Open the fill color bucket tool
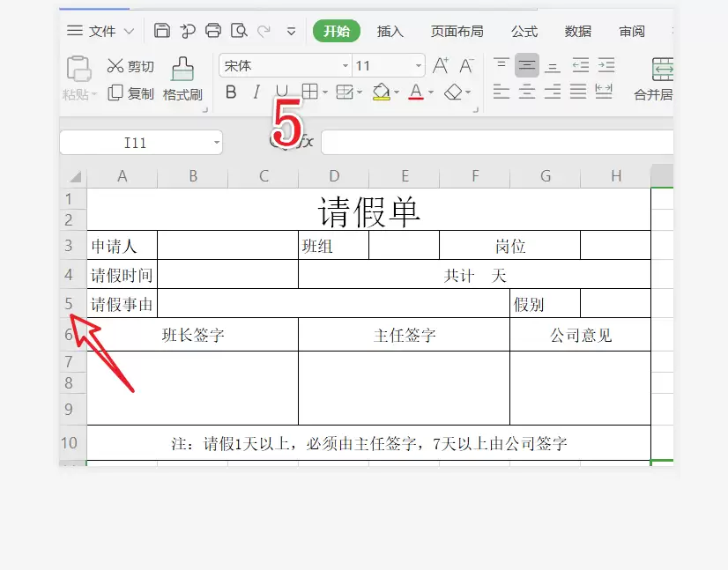The image size is (728, 570). [383, 91]
